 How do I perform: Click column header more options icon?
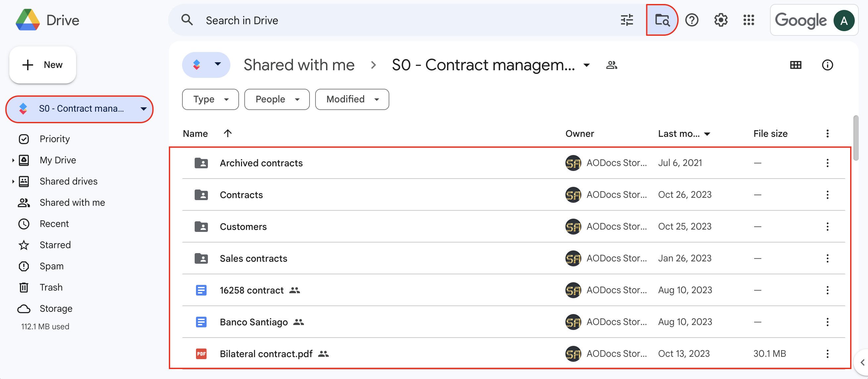click(827, 134)
